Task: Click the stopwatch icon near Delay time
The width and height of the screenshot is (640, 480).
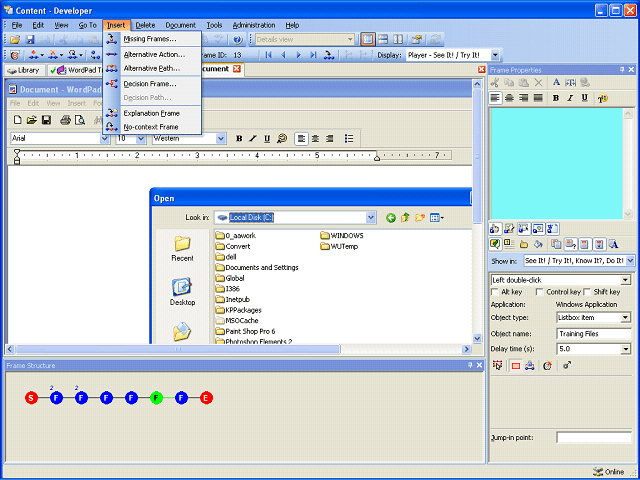Action: click(x=547, y=366)
